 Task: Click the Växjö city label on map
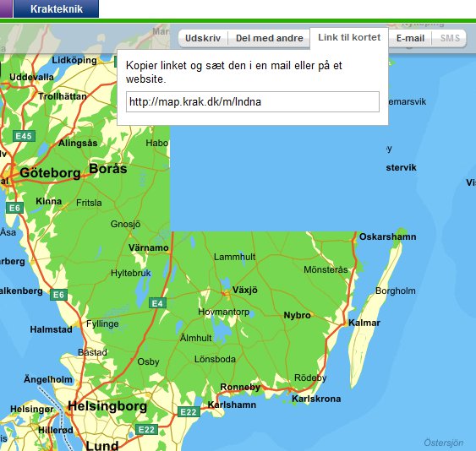tap(244, 290)
